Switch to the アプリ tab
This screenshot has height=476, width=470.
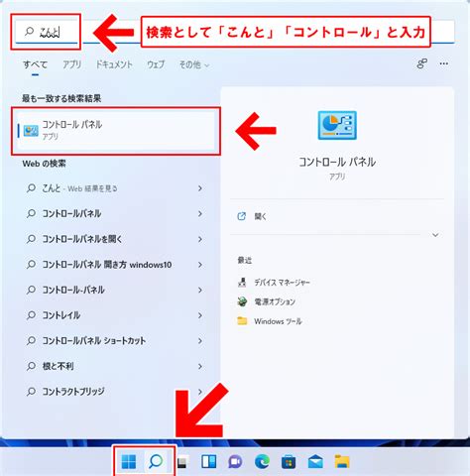71,64
